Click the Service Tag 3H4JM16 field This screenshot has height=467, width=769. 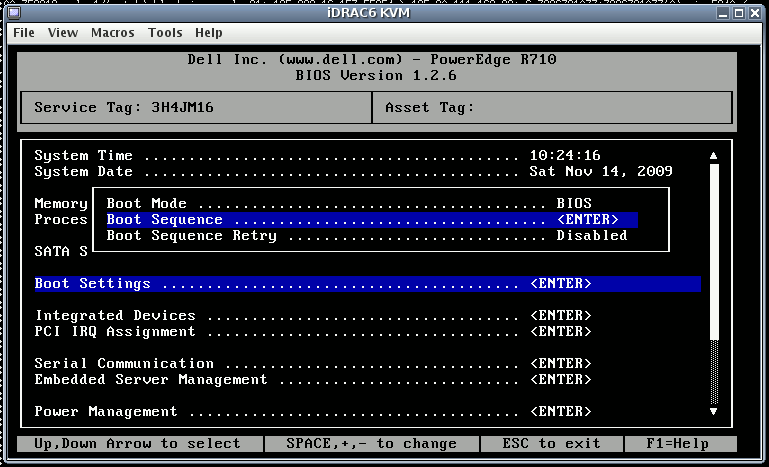tap(196, 107)
